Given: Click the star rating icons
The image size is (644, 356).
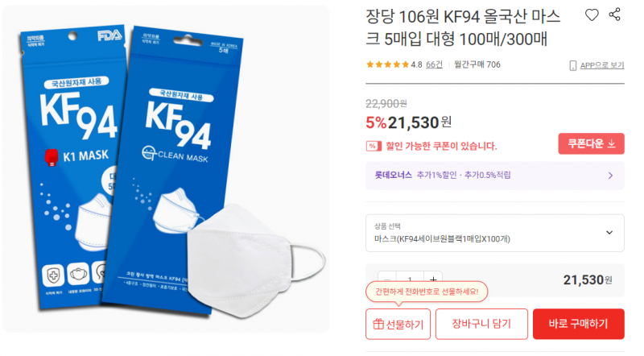Looking at the screenshot, I should [x=387, y=64].
